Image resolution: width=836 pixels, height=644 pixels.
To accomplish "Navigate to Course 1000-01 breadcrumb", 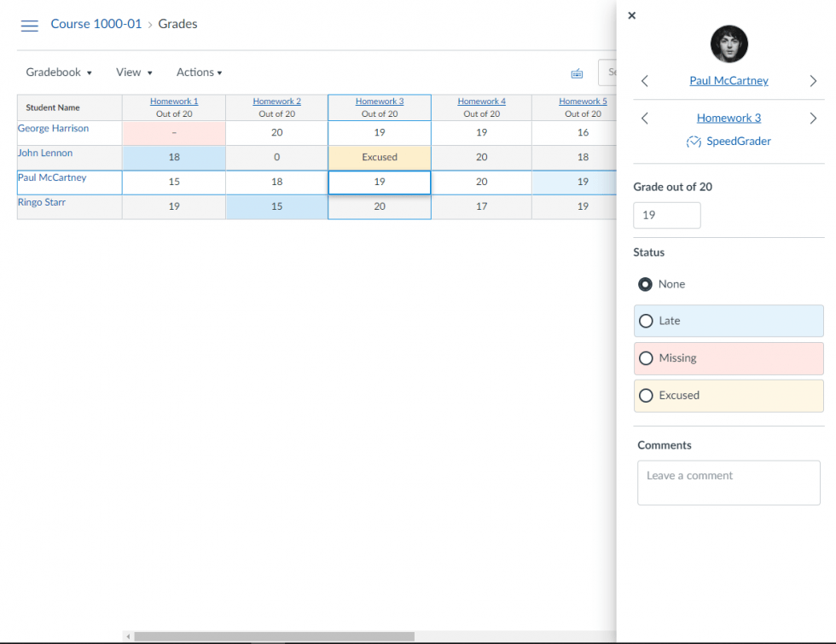I will [96, 24].
